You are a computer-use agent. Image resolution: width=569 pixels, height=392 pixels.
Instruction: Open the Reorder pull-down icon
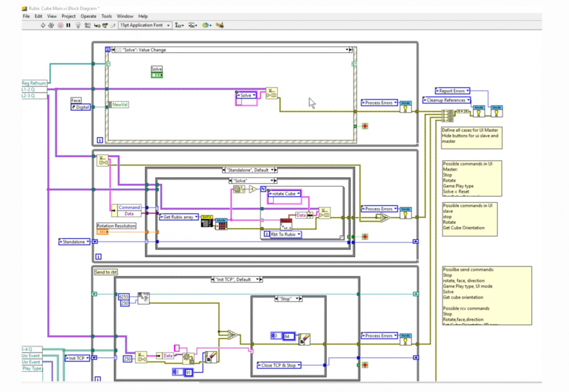206,26
